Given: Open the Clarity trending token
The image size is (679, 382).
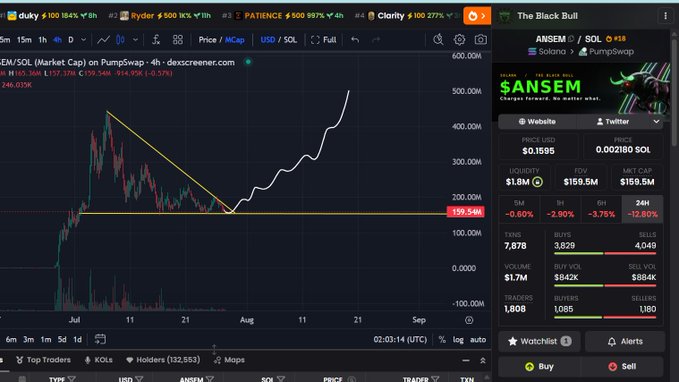Looking at the screenshot, I should point(407,16).
